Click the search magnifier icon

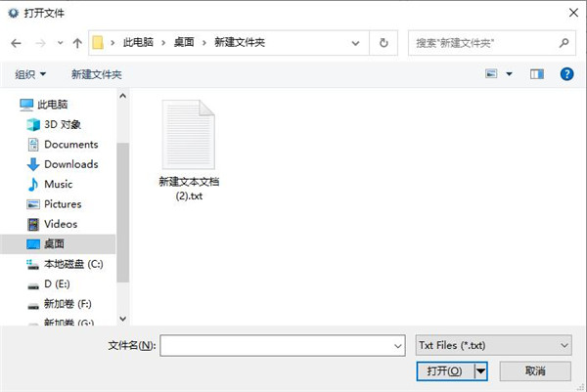coord(564,43)
